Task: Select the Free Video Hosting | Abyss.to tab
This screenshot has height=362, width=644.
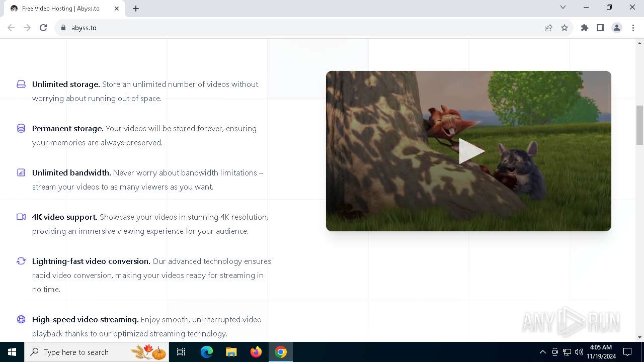Action: (x=64, y=9)
